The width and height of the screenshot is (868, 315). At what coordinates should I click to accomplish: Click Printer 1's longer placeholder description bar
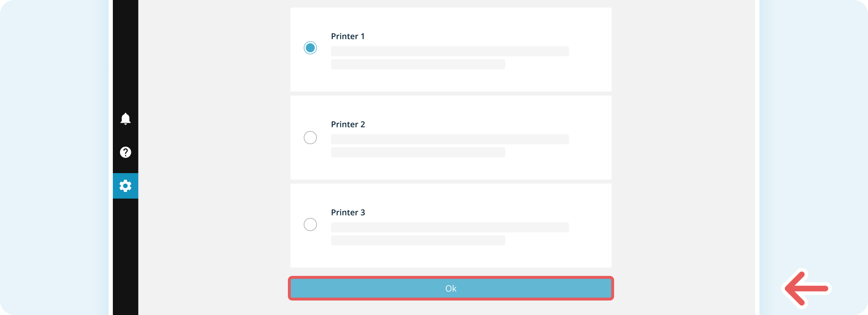tap(450, 51)
